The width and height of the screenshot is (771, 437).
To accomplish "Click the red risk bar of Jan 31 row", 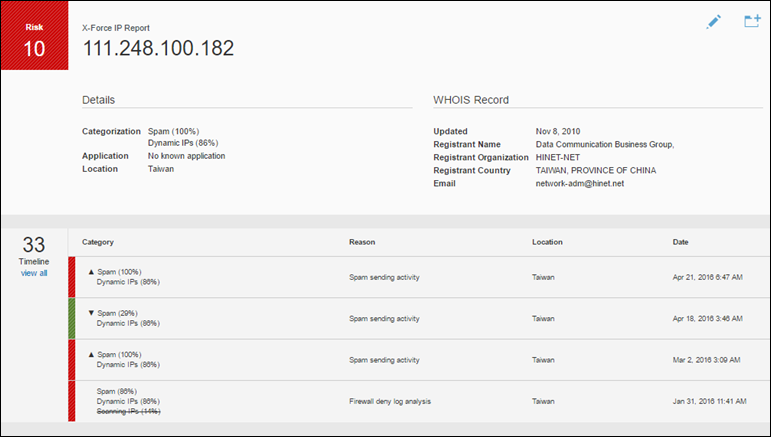I will 72,401.
